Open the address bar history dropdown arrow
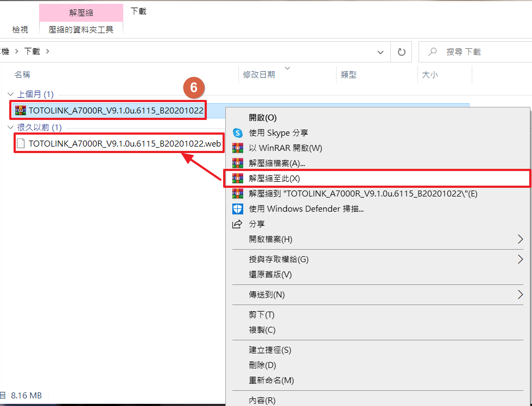Viewport: 532px width, 406px height. (381, 52)
